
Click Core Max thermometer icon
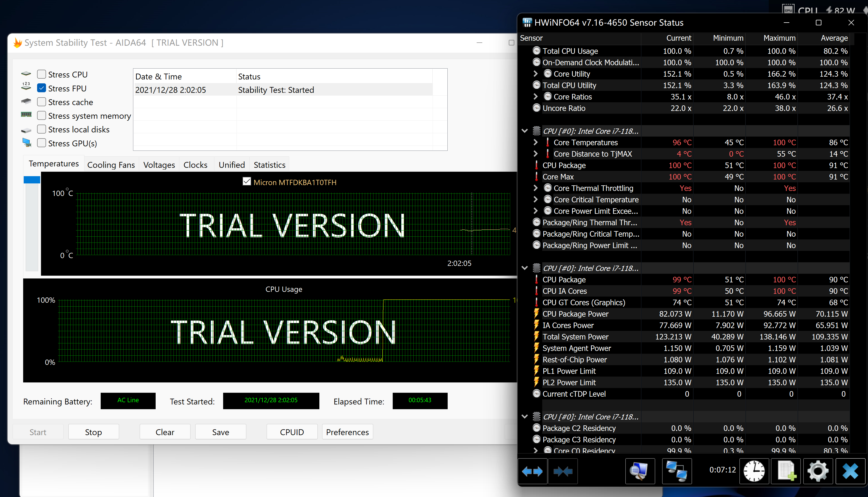pos(536,176)
